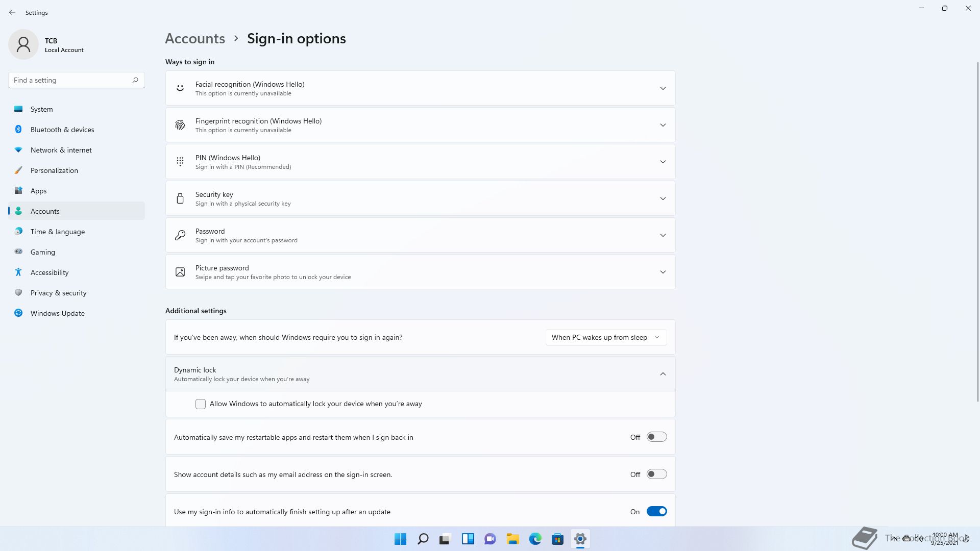Click the Password key icon
This screenshot has width=980, height=551.
point(180,235)
